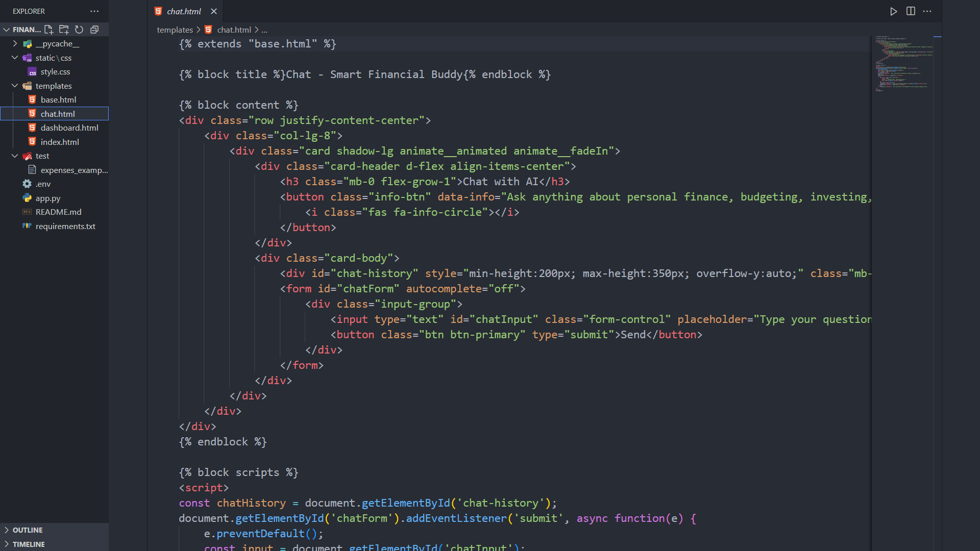
Task: Expand the OUTLINE section
Action: point(28,530)
